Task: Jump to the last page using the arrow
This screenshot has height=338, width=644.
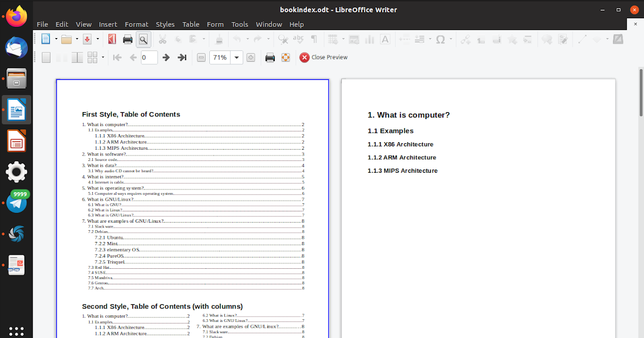Action: pos(182,57)
